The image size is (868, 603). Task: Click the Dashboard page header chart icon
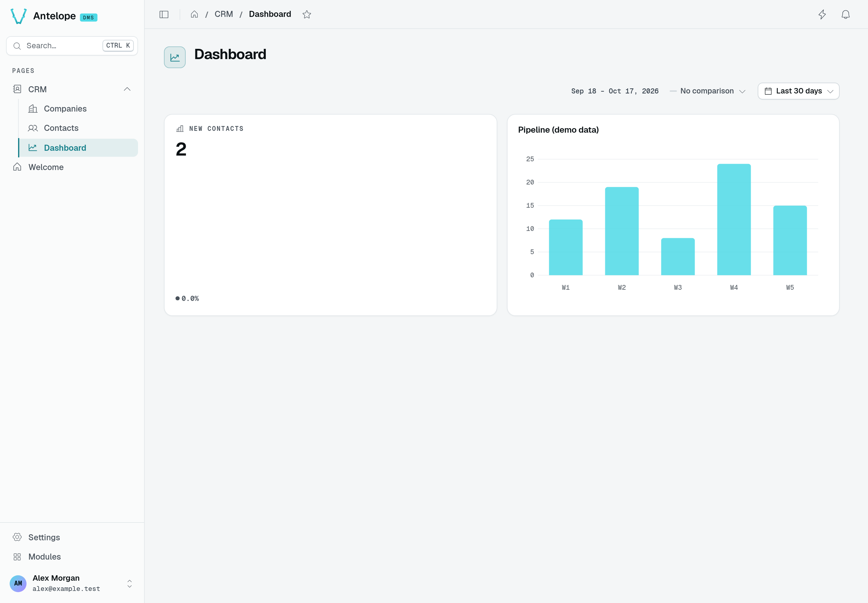tap(175, 57)
